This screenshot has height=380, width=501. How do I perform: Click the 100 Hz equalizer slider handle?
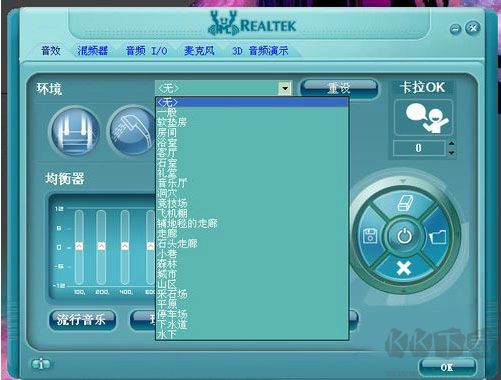click(x=79, y=246)
